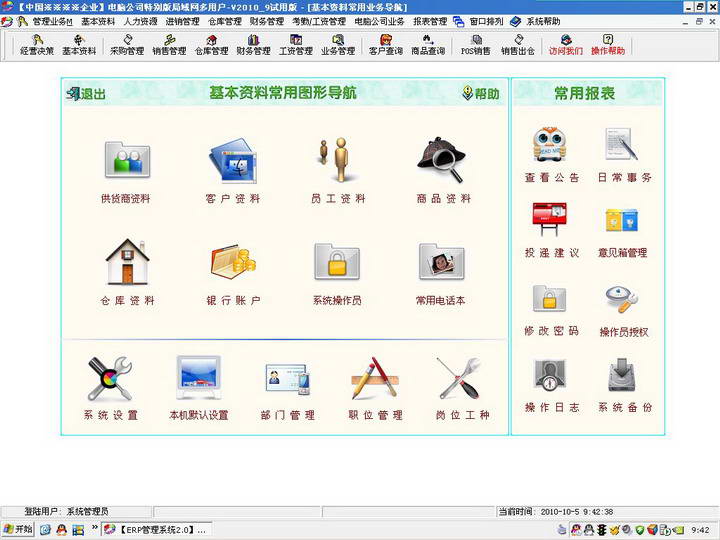Open 电脑公司业务 menu
This screenshot has height=540, width=720.
tap(379, 22)
